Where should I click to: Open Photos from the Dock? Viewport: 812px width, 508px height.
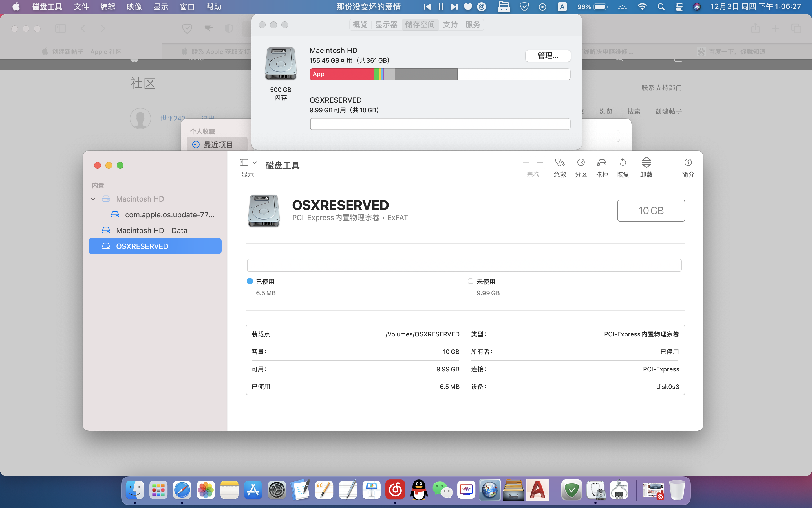[206, 490]
